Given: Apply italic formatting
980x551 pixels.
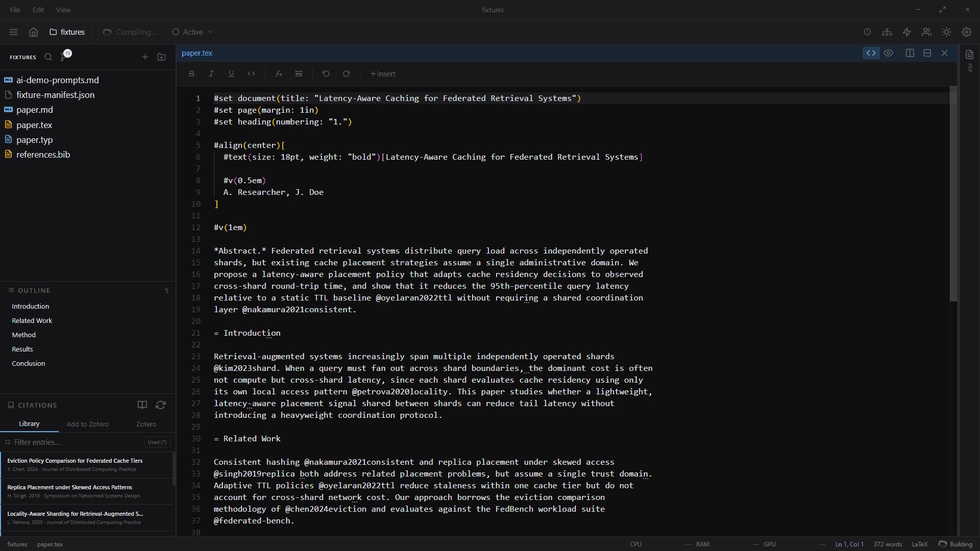Looking at the screenshot, I should (x=211, y=73).
